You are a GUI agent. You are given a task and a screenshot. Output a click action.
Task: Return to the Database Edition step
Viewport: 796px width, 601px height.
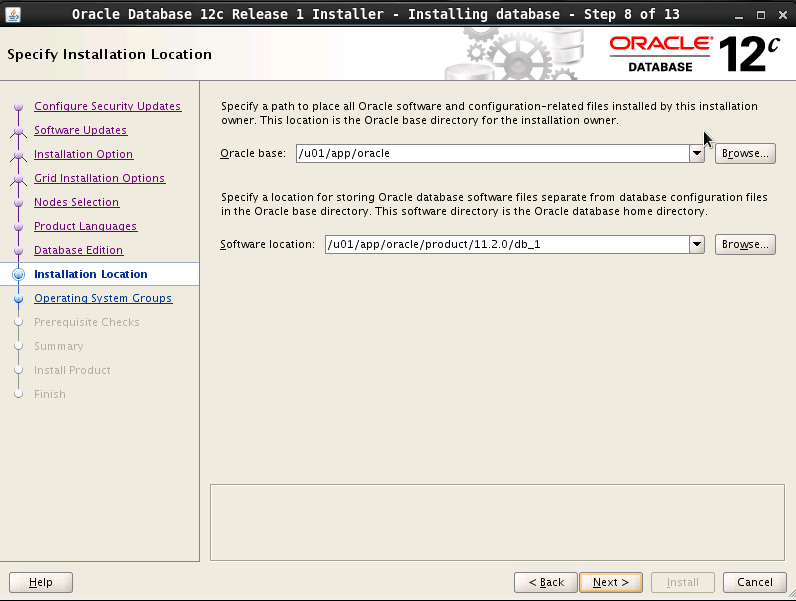click(78, 250)
